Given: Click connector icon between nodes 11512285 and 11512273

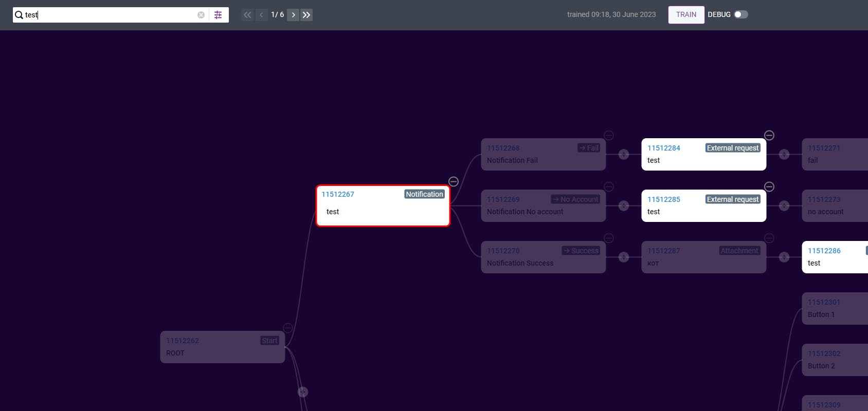Looking at the screenshot, I should (x=784, y=206).
